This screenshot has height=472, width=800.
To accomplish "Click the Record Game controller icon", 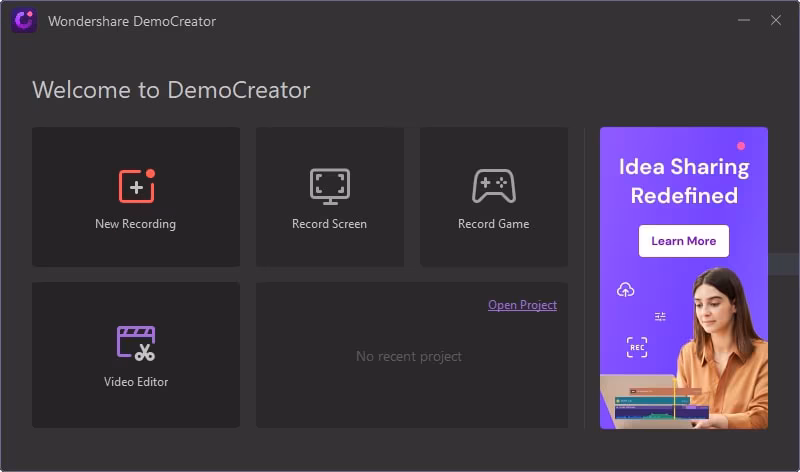I will 493,186.
